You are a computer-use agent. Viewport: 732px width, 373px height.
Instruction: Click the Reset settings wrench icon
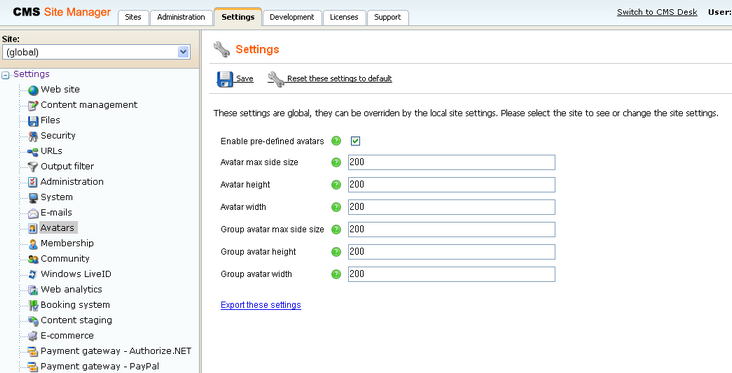point(276,79)
